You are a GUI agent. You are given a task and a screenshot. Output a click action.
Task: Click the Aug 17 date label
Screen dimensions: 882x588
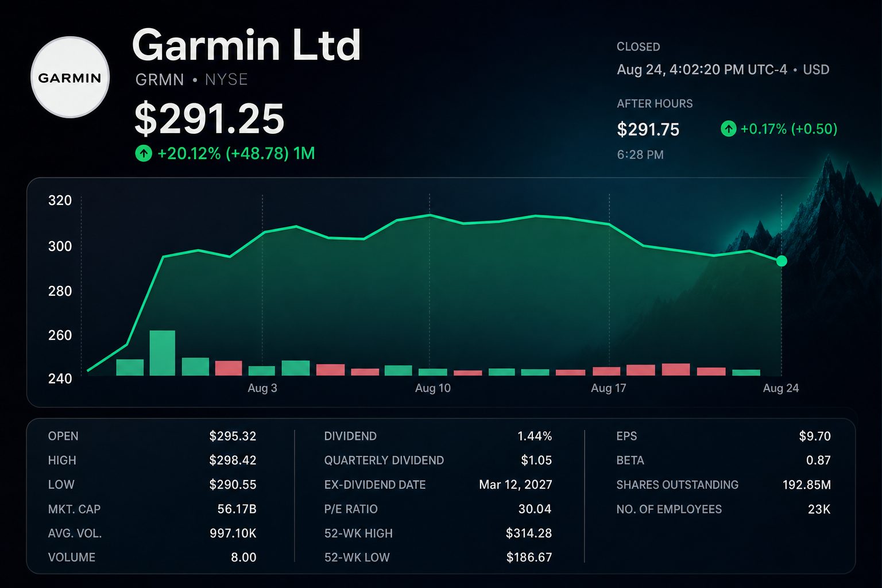pos(609,388)
